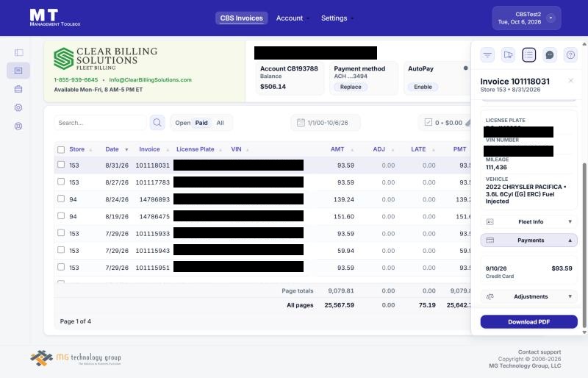Sort the table by Date column
The image size is (588, 378).
[x=117, y=149]
